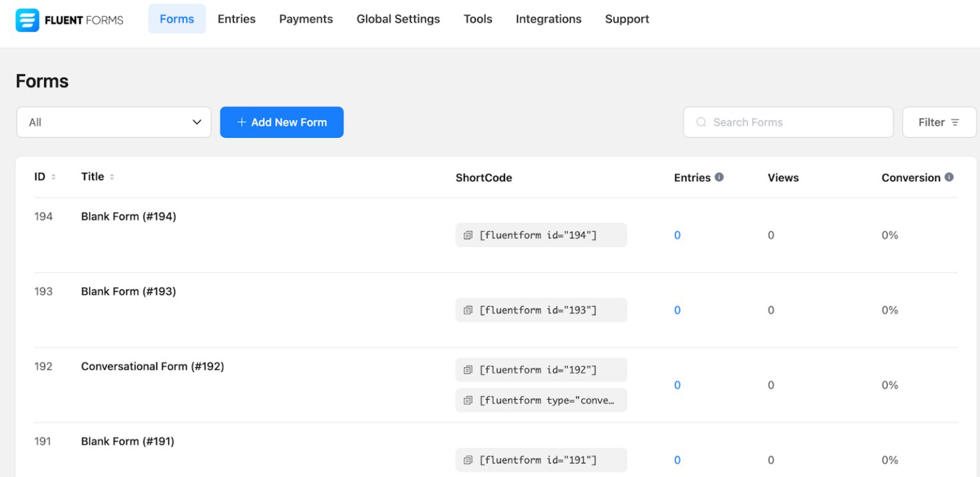Open the Forms tab
The image size is (980, 477).
tap(177, 19)
